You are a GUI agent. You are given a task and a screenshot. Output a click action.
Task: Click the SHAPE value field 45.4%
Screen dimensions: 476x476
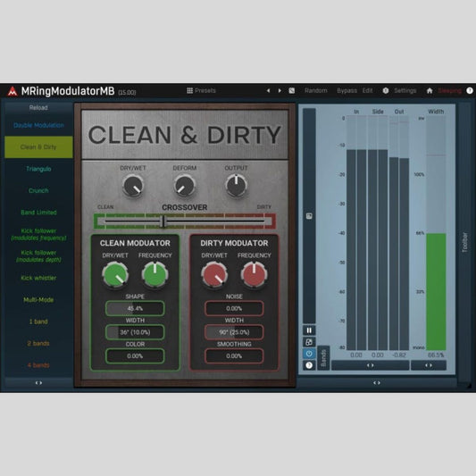click(x=135, y=308)
